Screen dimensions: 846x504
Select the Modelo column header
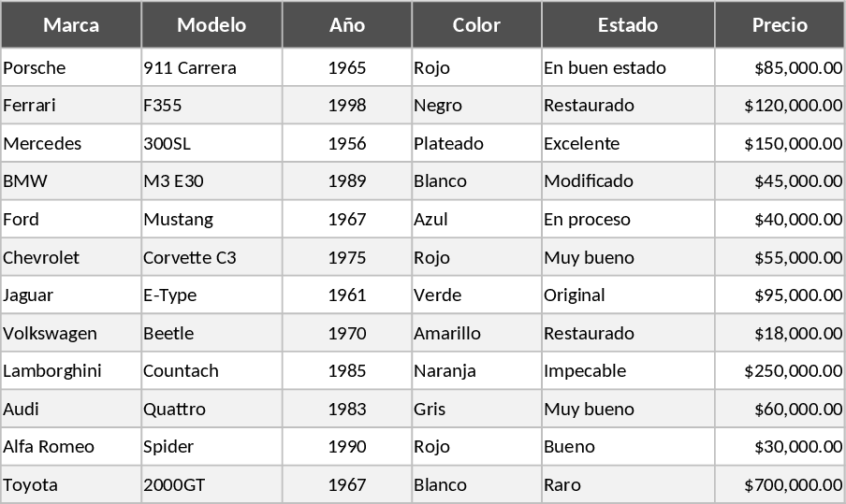point(211,25)
